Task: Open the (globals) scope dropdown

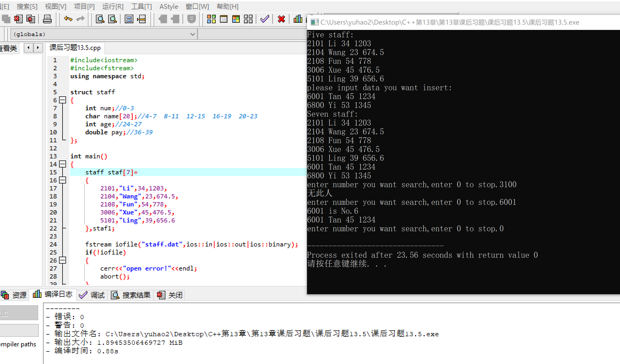Action: tap(192, 34)
